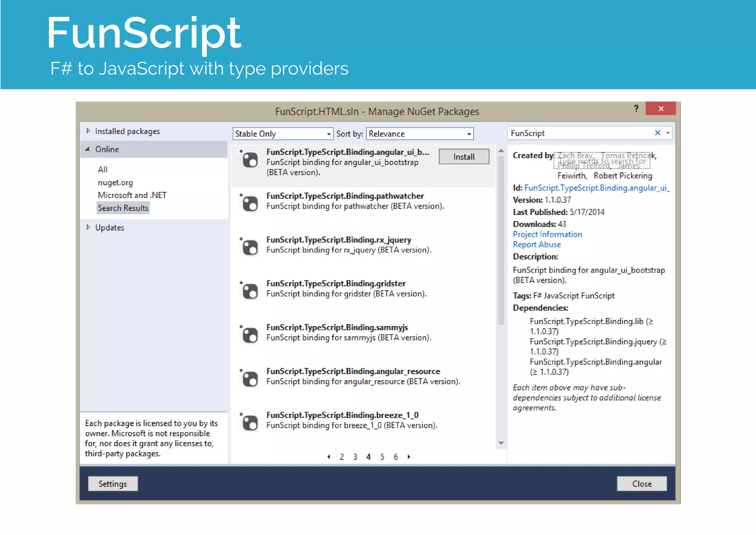Clear the FunScript search text
756x535 pixels.
pos(657,133)
